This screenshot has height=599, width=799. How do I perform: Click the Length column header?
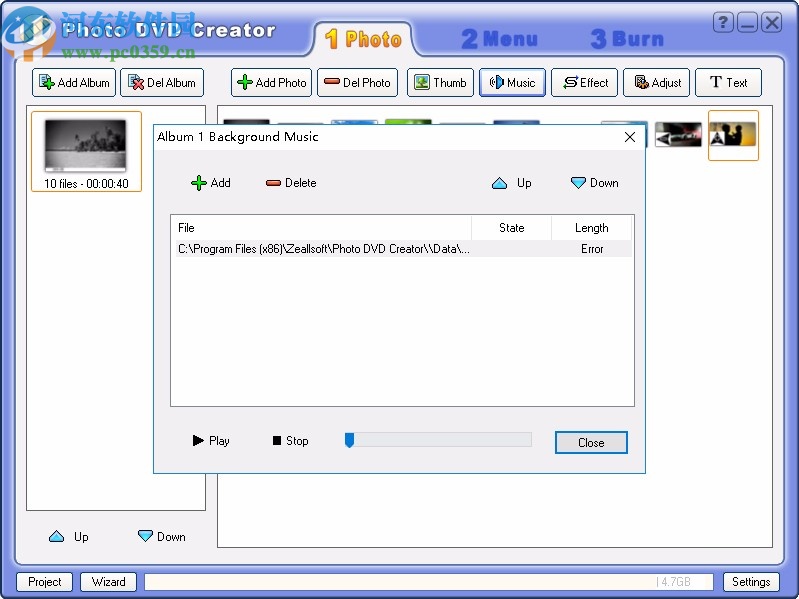[592, 228]
